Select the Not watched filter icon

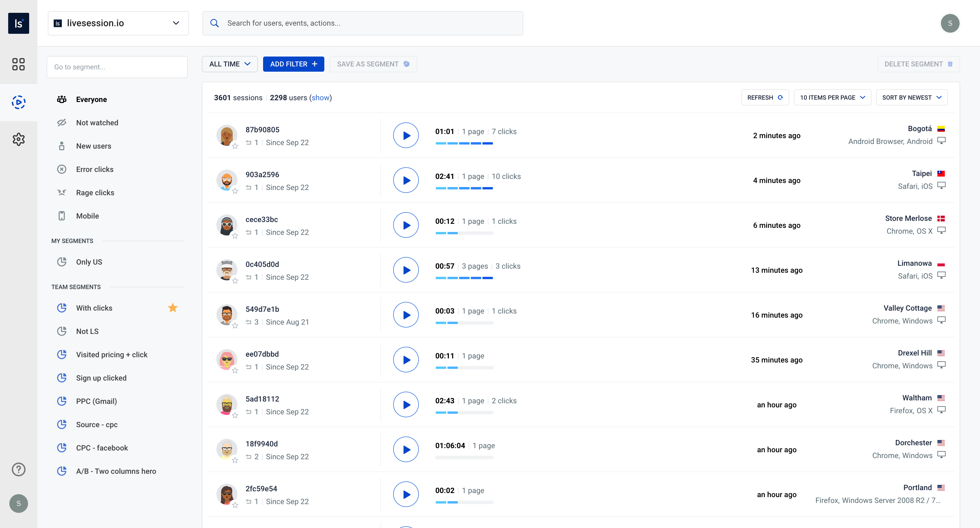(61, 122)
